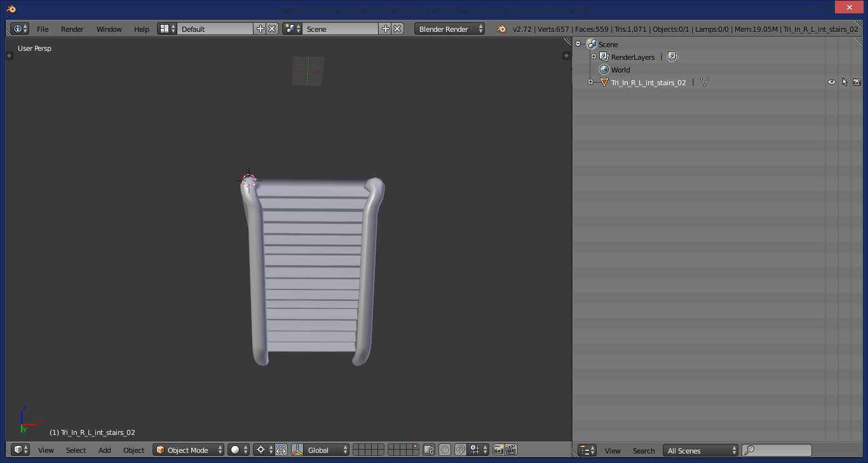Viewport: 868px width, 463px height.
Task: Click the OpenGL render animation clapperboard icon
Action: pyautogui.click(x=511, y=450)
